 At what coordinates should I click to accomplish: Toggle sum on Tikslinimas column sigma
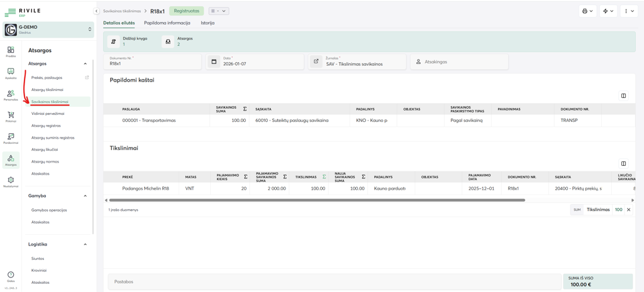click(324, 177)
